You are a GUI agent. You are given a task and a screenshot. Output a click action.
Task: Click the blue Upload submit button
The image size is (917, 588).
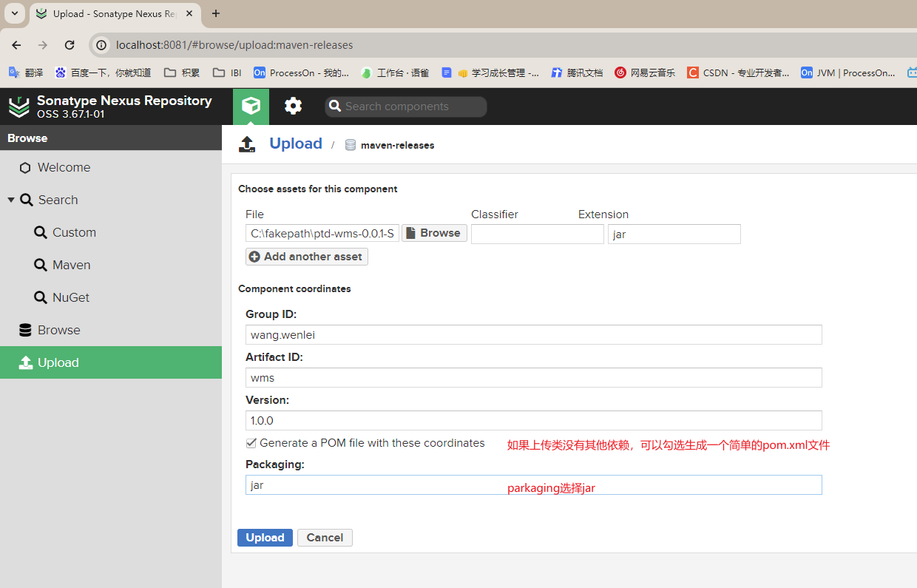(x=265, y=538)
